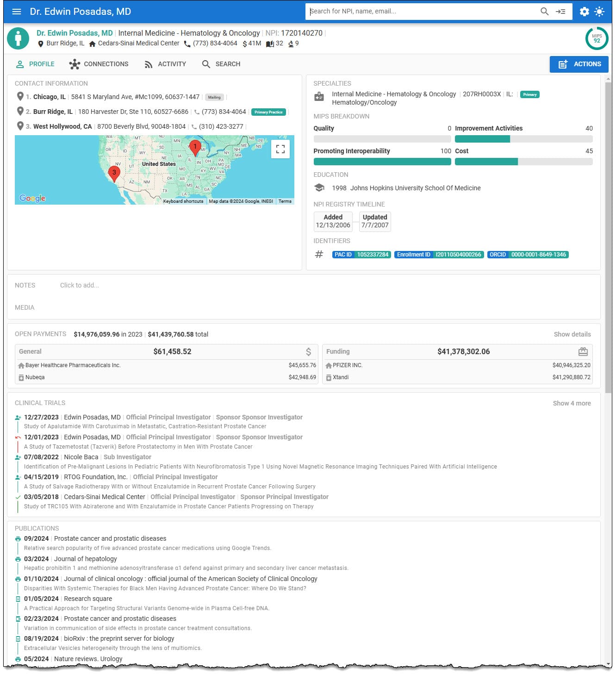
Task: Click the home icon beside Cedars-Sinai Medical Center
Action: click(x=93, y=44)
